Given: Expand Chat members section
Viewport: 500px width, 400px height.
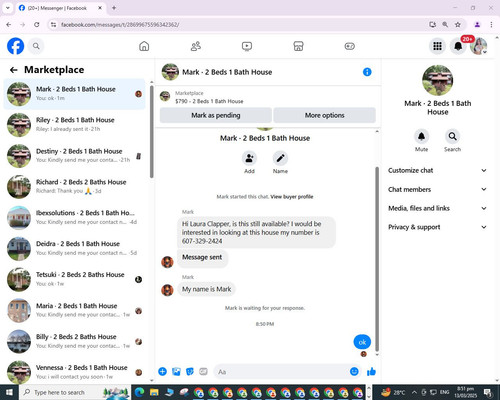Looking at the screenshot, I should (437, 189).
